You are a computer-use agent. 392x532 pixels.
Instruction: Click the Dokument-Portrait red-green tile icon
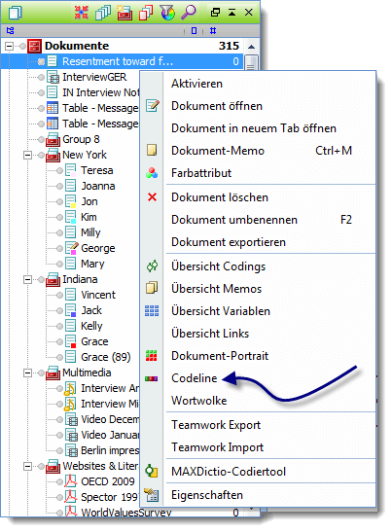[x=152, y=356]
